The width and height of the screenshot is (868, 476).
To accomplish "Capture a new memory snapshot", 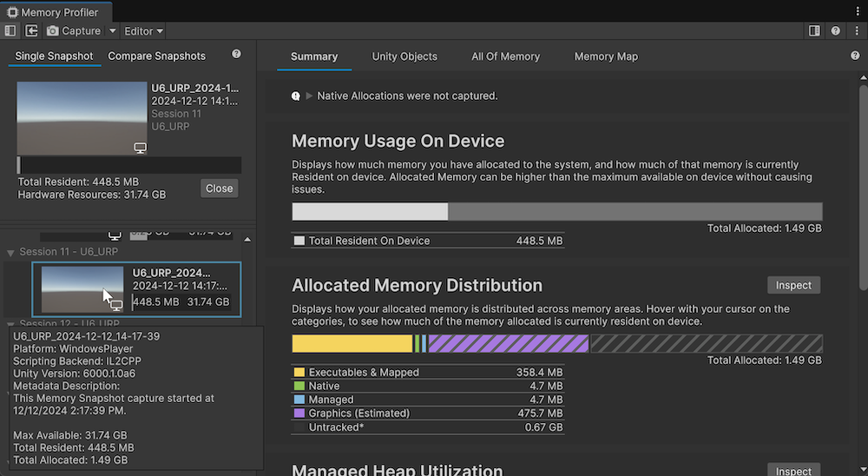I will click(x=74, y=31).
